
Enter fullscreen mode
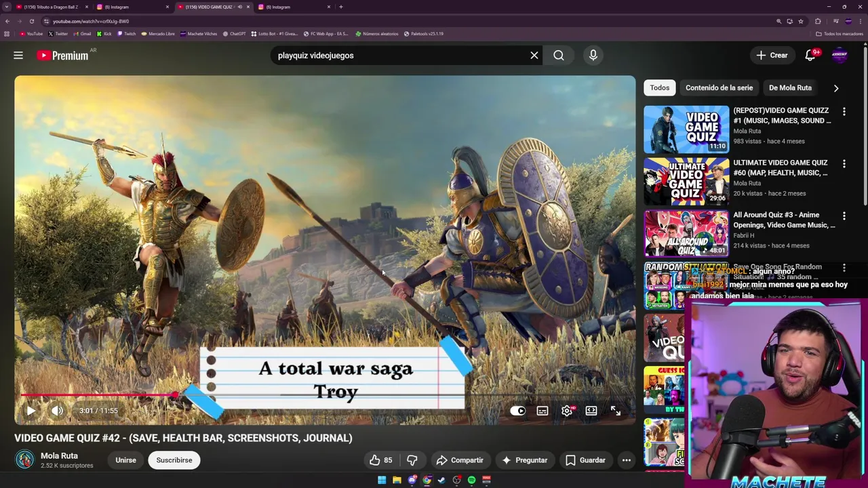(616, 411)
